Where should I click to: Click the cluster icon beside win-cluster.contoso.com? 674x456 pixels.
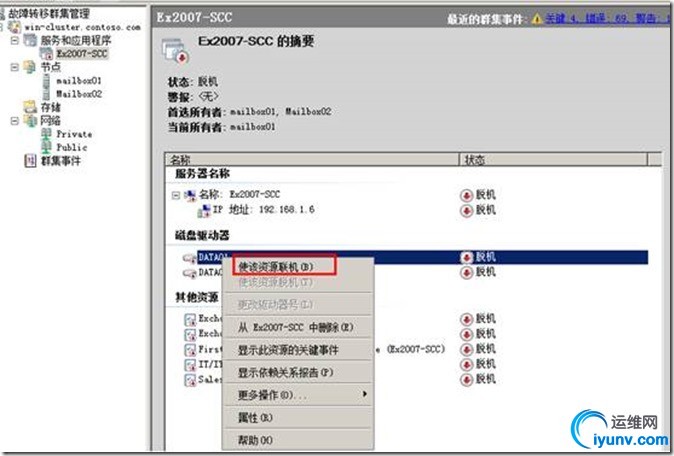pos(15,27)
